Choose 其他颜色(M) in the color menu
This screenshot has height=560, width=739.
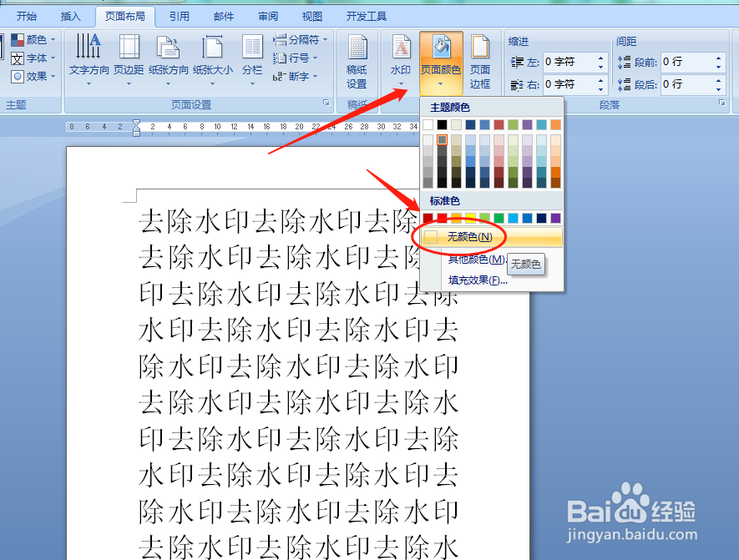pyautogui.click(x=476, y=260)
